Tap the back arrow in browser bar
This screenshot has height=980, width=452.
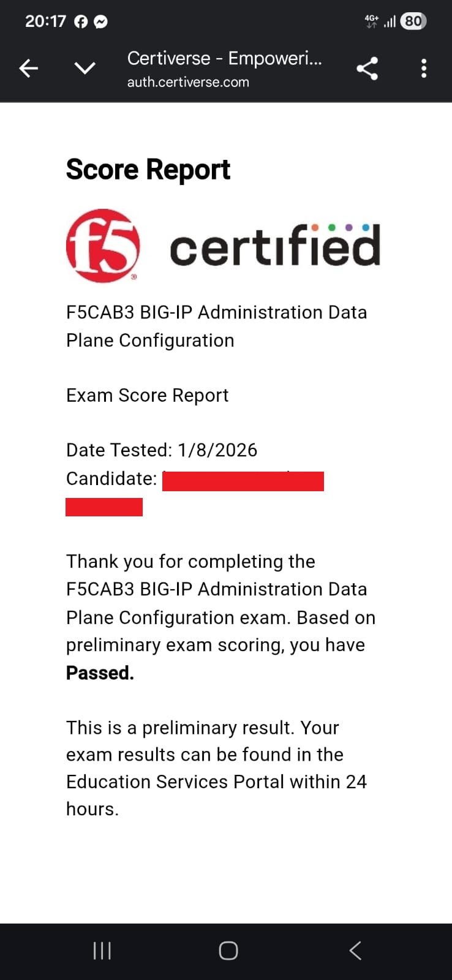point(29,68)
